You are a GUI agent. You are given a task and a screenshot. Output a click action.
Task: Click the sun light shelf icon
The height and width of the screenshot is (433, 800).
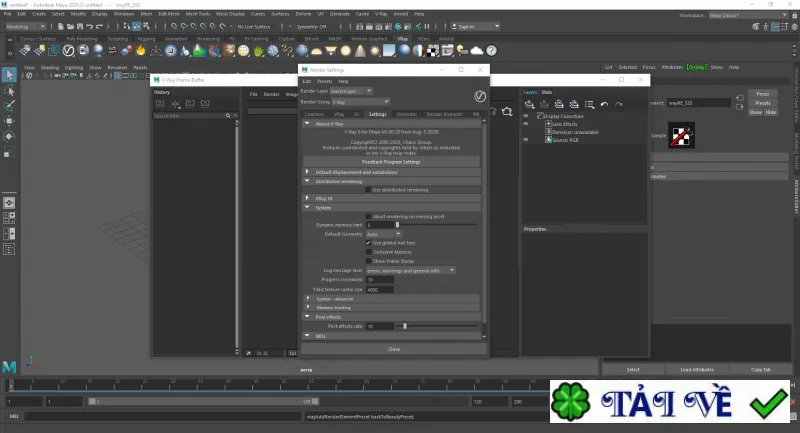point(374,50)
